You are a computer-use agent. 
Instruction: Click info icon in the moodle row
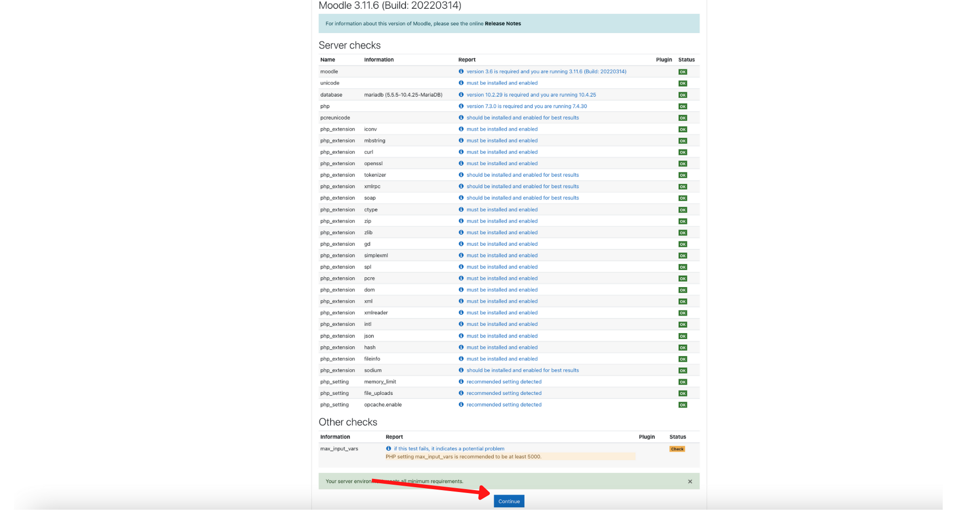click(x=461, y=71)
